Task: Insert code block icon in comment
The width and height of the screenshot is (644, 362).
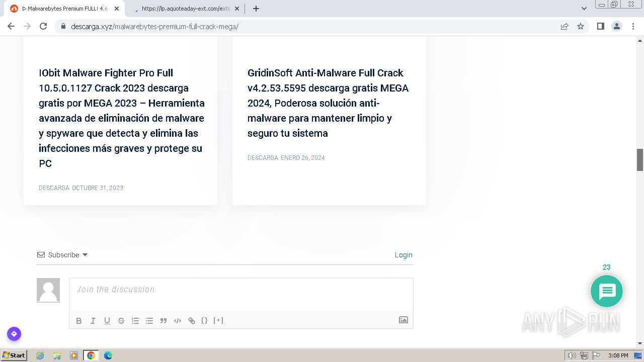Action: tap(178, 321)
